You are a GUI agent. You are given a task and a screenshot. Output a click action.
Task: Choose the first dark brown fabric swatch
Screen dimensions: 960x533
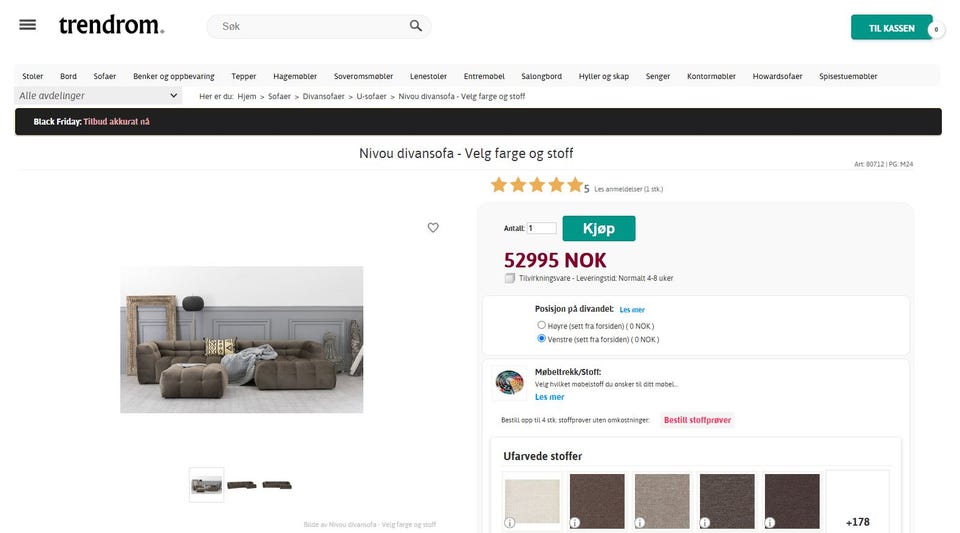(597, 500)
